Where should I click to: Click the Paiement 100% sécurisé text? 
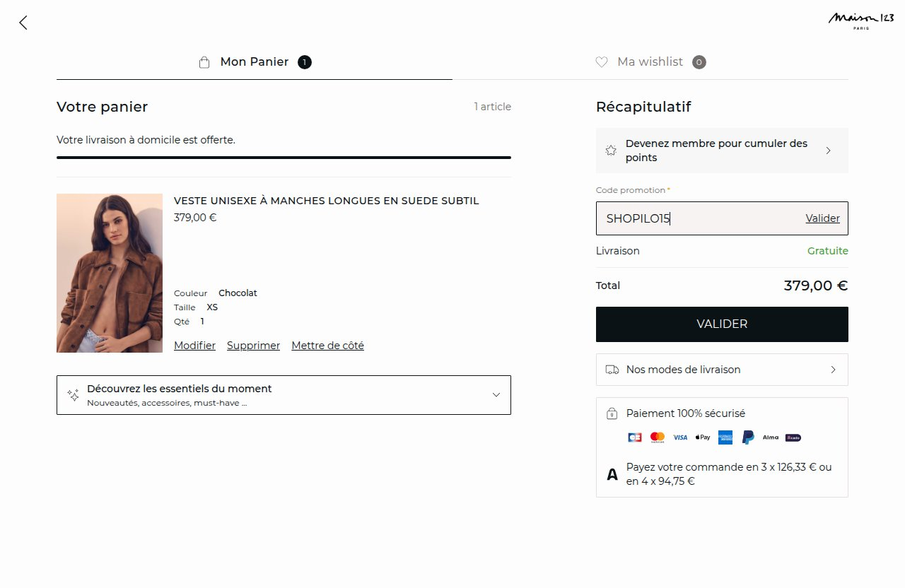pyautogui.click(x=686, y=413)
